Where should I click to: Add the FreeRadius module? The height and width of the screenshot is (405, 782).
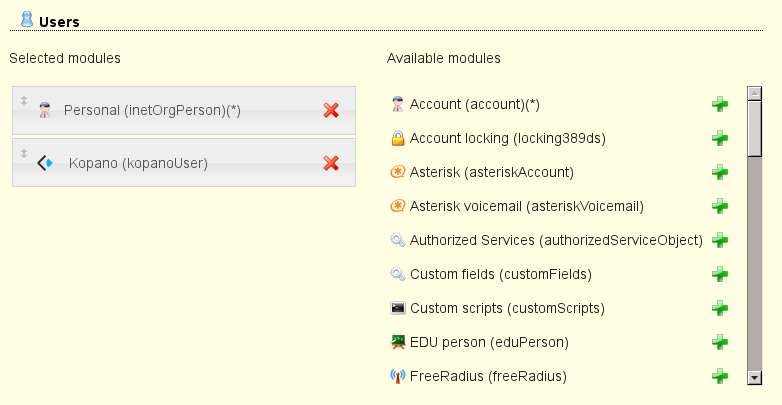pyautogui.click(x=719, y=376)
